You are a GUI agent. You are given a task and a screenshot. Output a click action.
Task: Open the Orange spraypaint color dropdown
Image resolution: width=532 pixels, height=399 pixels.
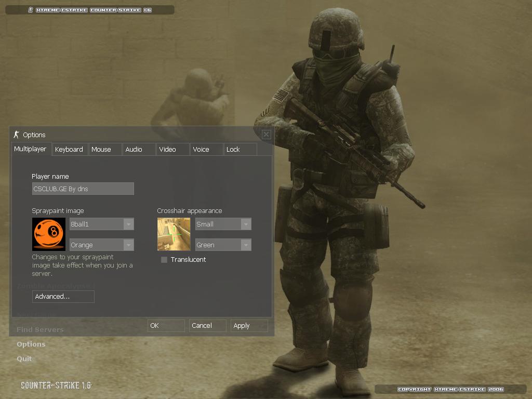point(102,245)
